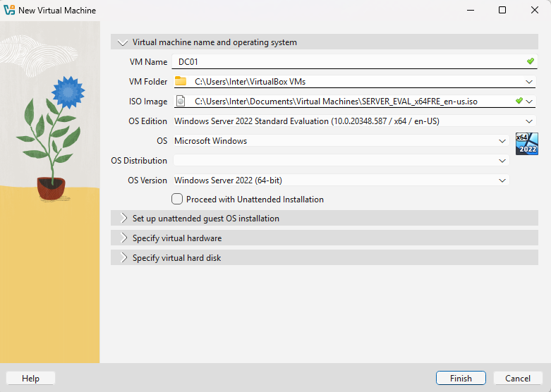This screenshot has height=392, width=551.
Task: Click the Finish button
Action: tap(461, 378)
